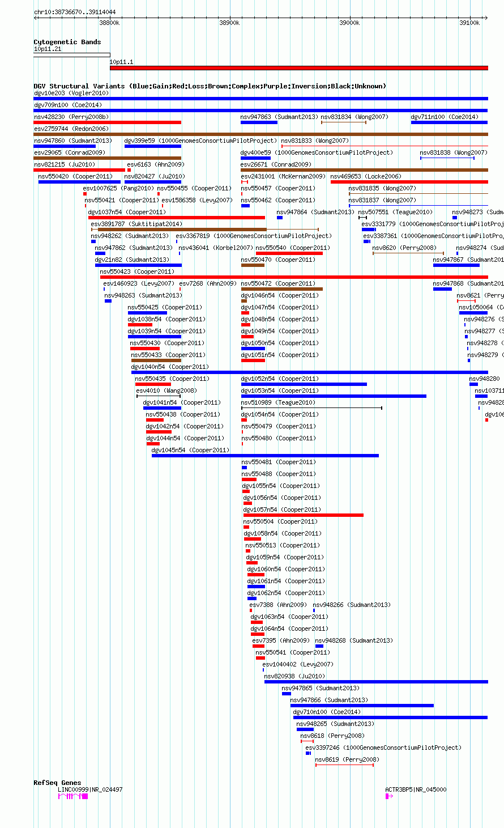Click the nsv436041 (Korbel2007) label

[216, 248]
